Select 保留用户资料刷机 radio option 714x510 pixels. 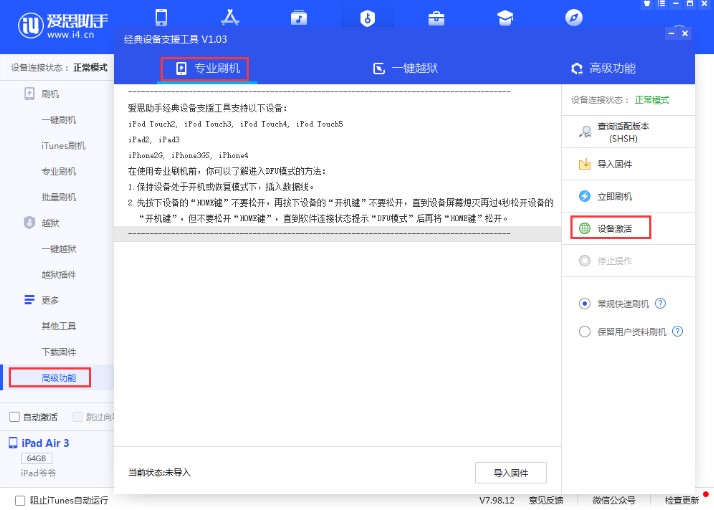tap(585, 331)
